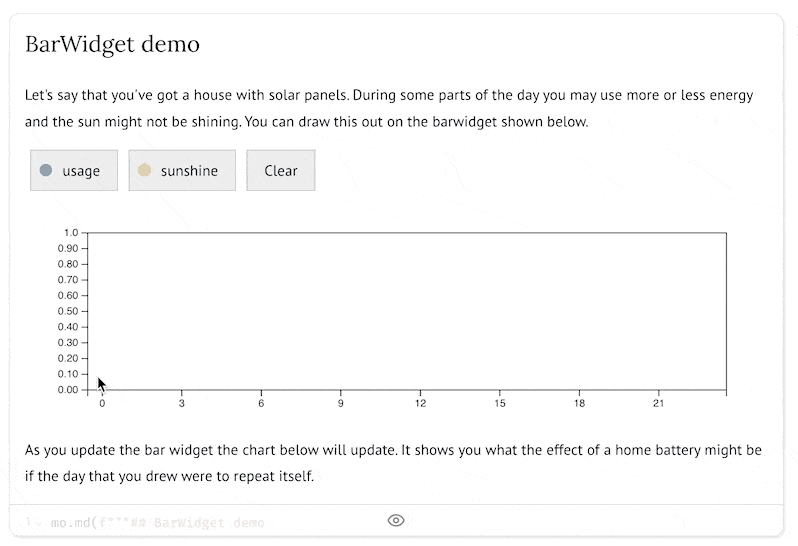
Task: Click the x-axis tick label 12
Action: (x=420, y=404)
